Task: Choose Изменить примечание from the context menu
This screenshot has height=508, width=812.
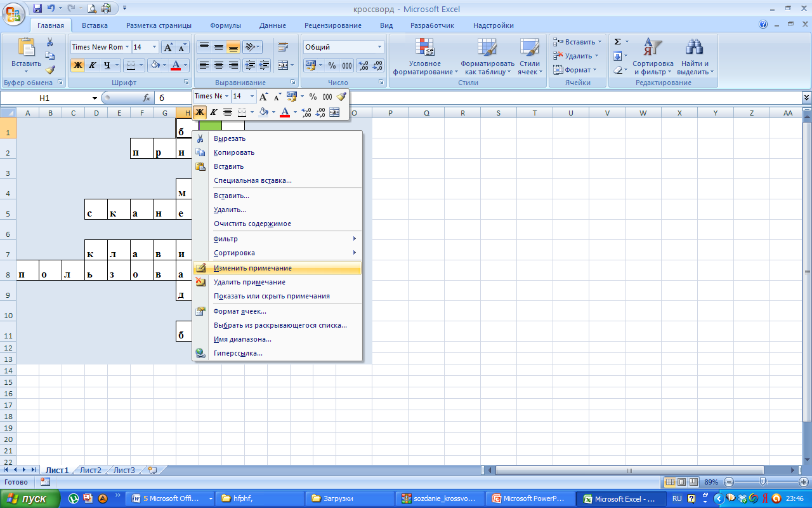Action: (277, 268)
